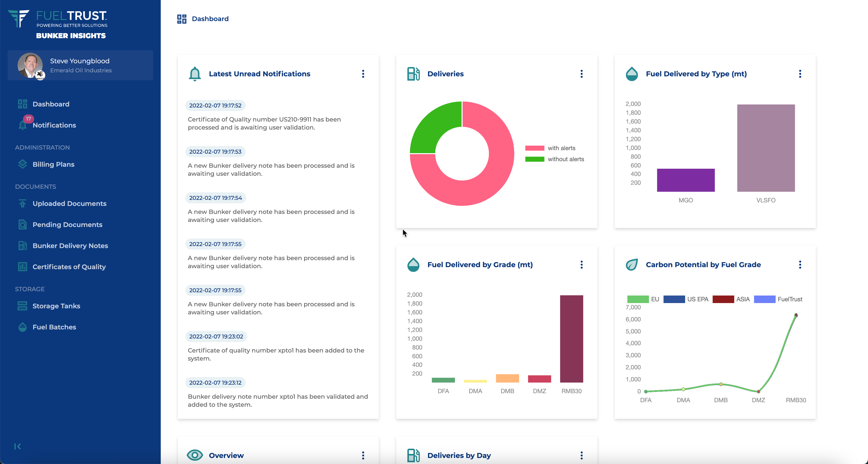Click Steve Youngblood's profile avatar

30,65
